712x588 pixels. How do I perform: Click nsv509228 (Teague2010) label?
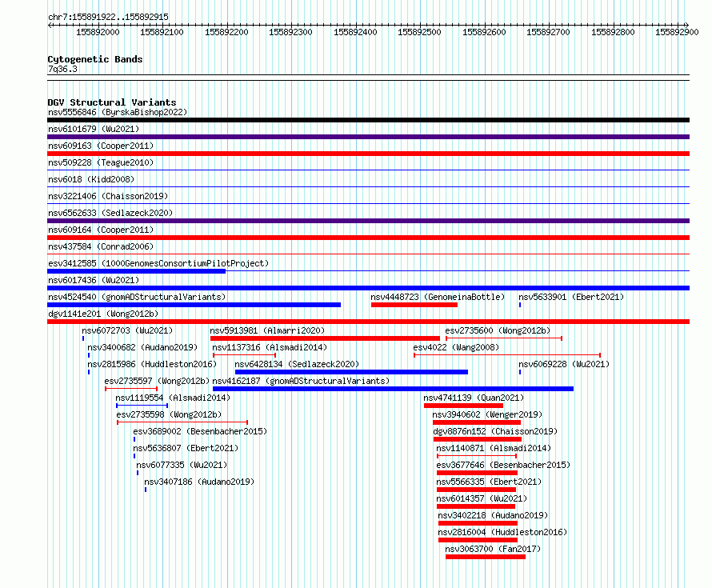tap(101, 162)
